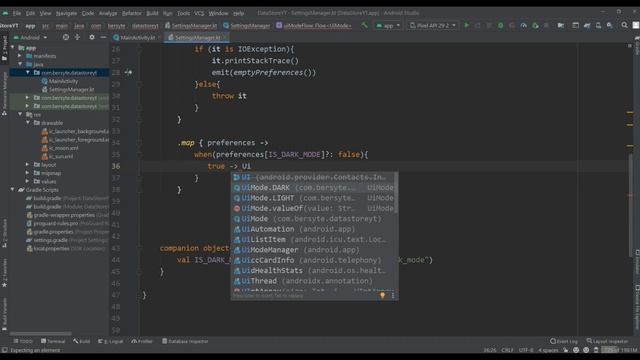Click the Project panel horizontal scrollbar
The image size is (640, 360).
(x=41, y=333)
